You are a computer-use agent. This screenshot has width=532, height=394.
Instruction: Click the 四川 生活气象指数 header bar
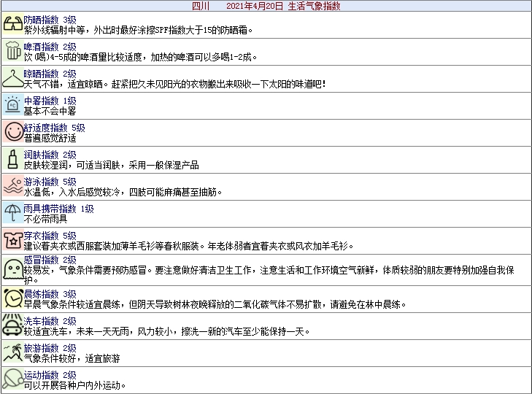pyautogui.click(x=266, y=6)
